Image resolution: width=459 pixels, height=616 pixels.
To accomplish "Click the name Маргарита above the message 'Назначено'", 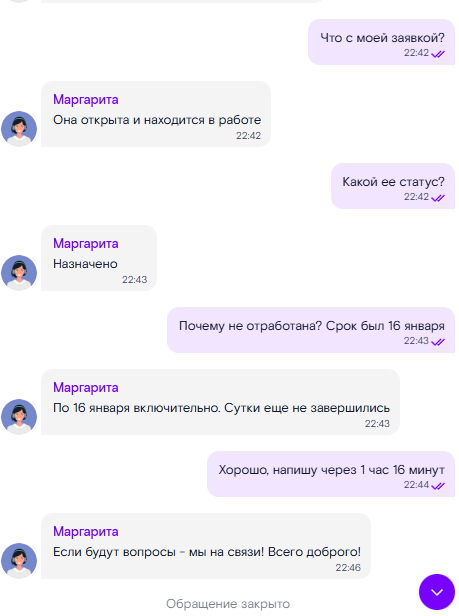I will click(x=86, y=244).
